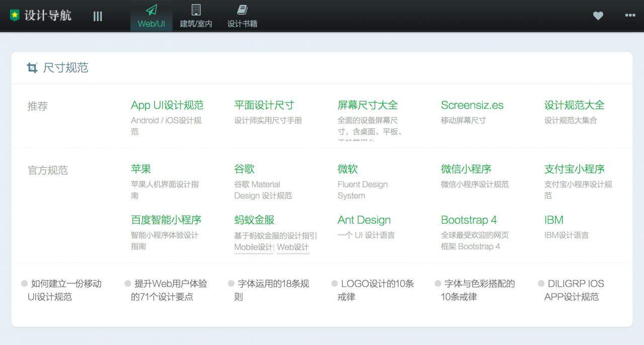The height and width of the screenshot is (345, 644).
Task: Click the Web设计 sub-link
Action: (x=293, y=247)
